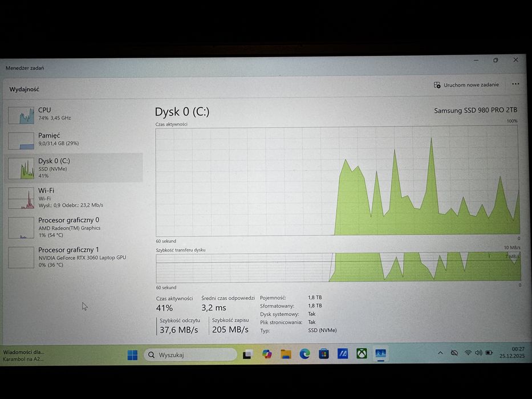Open the Pamięć memory entry
Screen dimensions: 532x399
pyautogui.click(x=74, y=140)
